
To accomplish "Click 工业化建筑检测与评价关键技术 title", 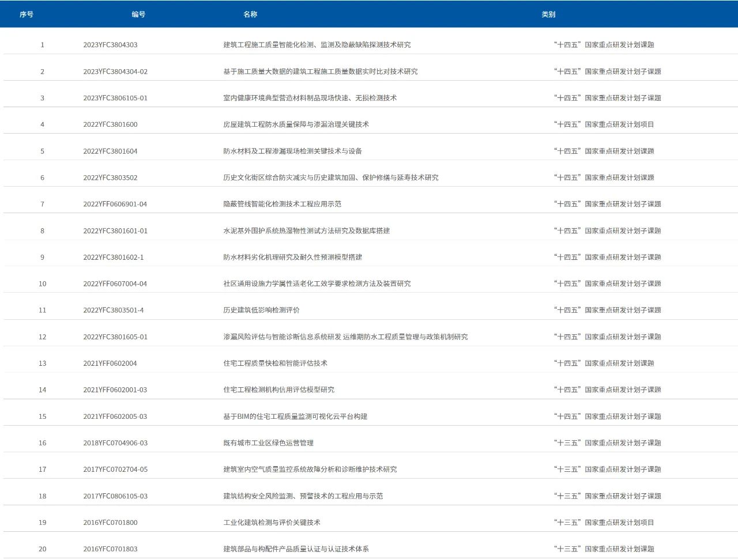I will tap(272, 523).
